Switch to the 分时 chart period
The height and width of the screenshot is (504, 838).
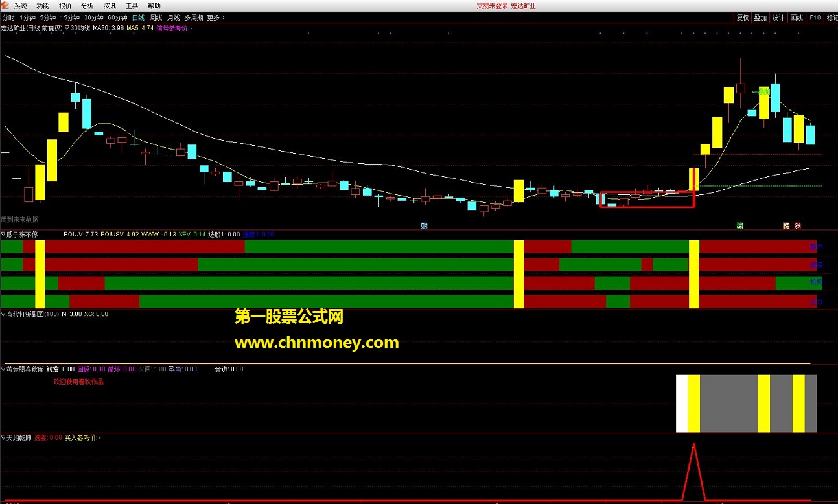click(x=8, y=17)
